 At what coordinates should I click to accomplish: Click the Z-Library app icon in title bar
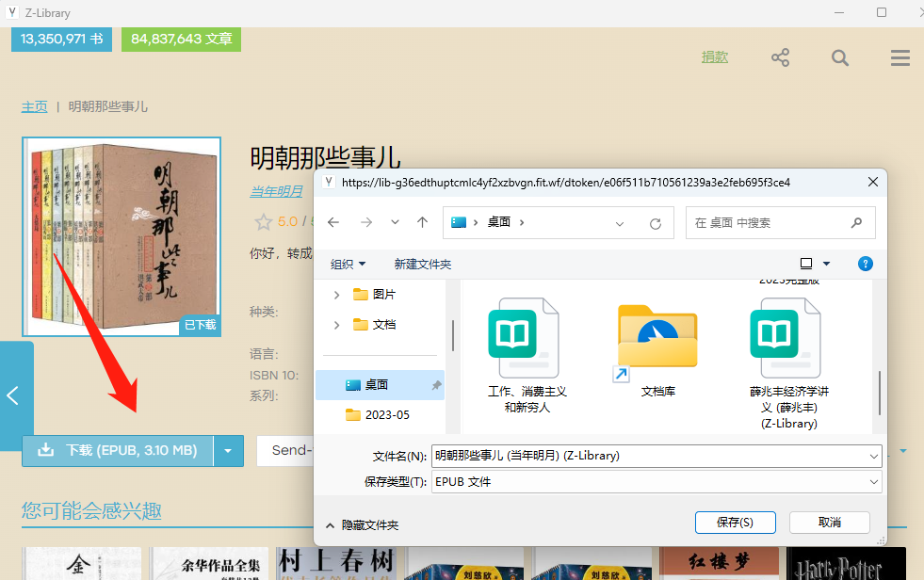click(x=12, y=12)
